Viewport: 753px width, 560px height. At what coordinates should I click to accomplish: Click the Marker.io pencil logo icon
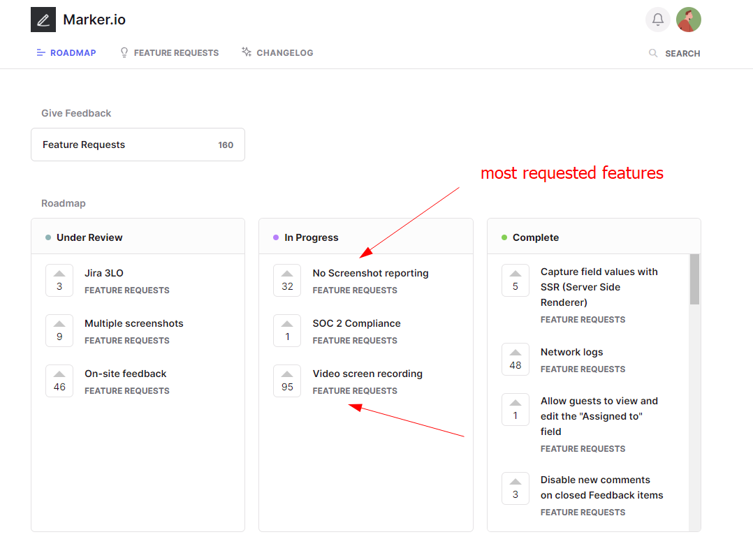[43, 20]
